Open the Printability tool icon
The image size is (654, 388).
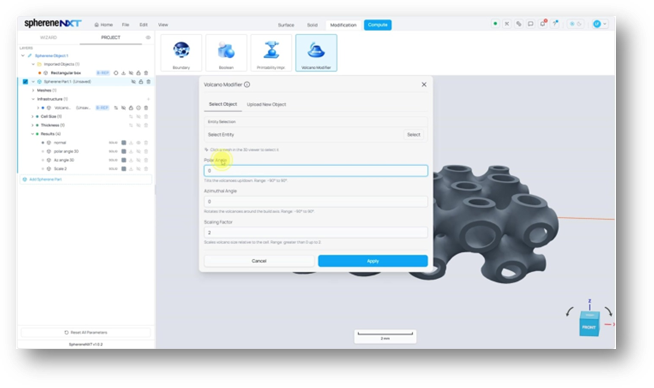click(x=271, y=53)
